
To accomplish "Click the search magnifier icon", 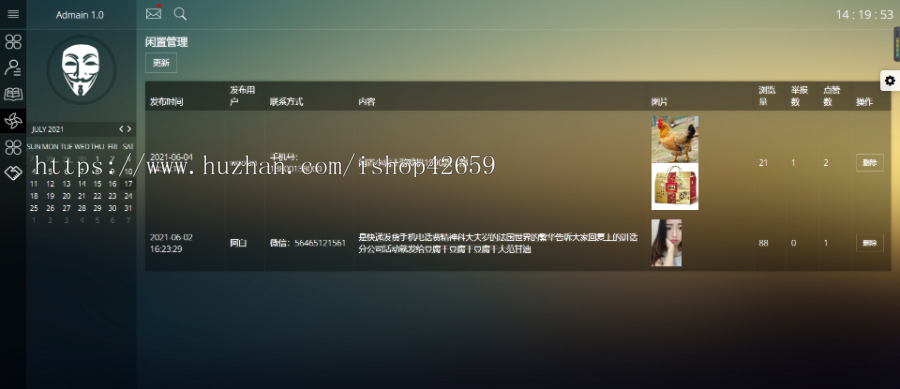I will pos(180,14).
